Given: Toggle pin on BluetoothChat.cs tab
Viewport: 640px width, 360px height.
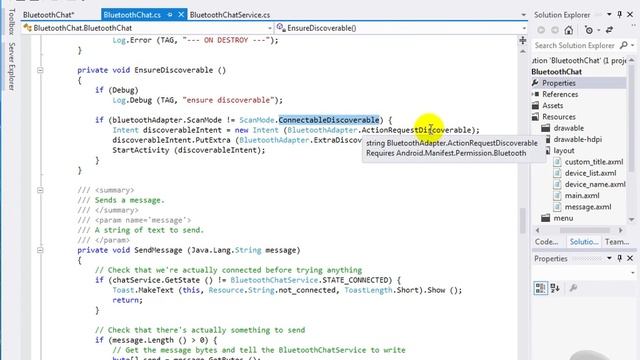Looking at the screenshot, I should pos(170,15).
